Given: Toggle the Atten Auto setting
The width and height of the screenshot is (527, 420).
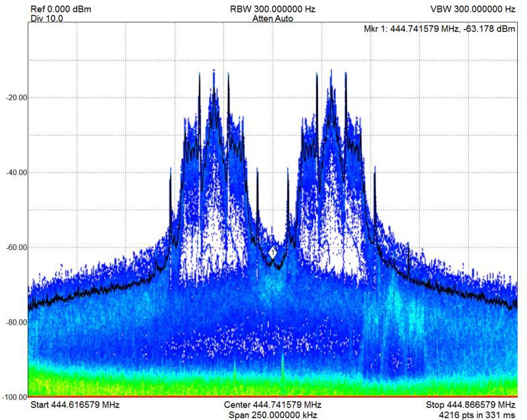Looking at the screenshot, I should [272, 19].
